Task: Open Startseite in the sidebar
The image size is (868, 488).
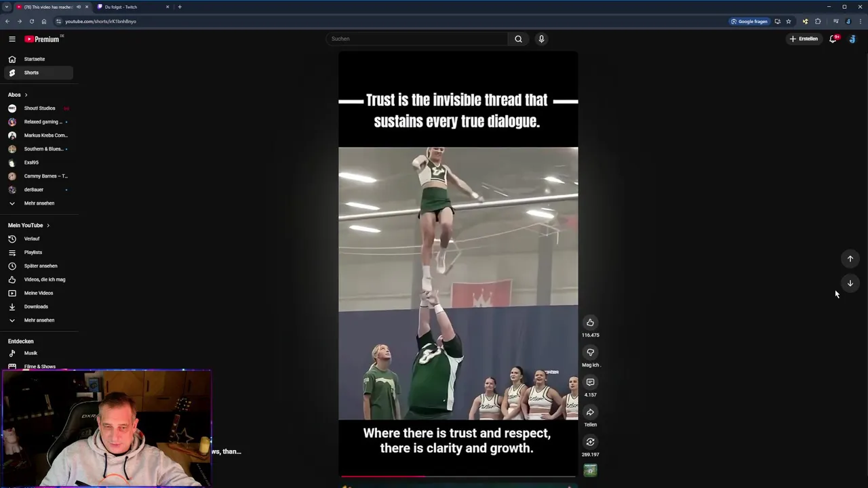Action: coord(38,59)
